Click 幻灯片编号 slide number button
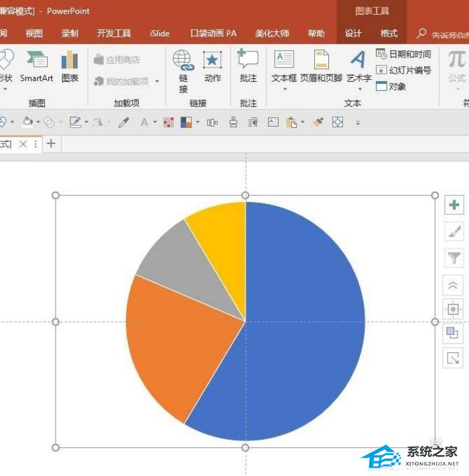Image resolution: width=469 pixels, height=476 pixels. 403,70
